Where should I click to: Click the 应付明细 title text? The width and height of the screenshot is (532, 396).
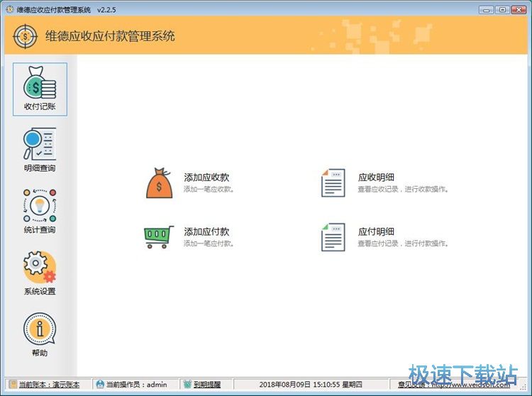point(376,231)
